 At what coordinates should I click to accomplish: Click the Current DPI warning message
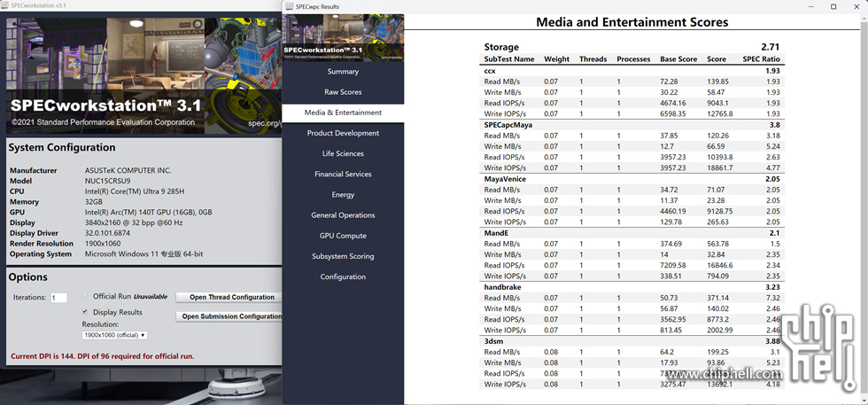(x=103, y=356)
